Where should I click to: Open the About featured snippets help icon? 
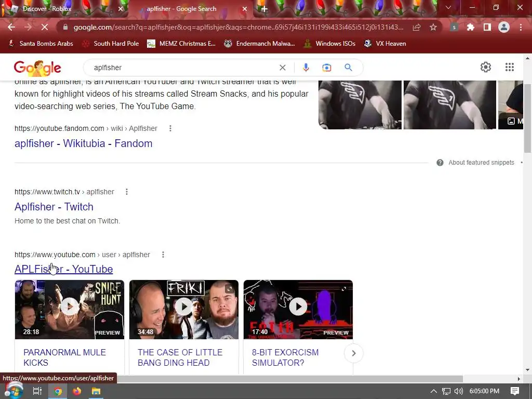(x=440, y=163)
